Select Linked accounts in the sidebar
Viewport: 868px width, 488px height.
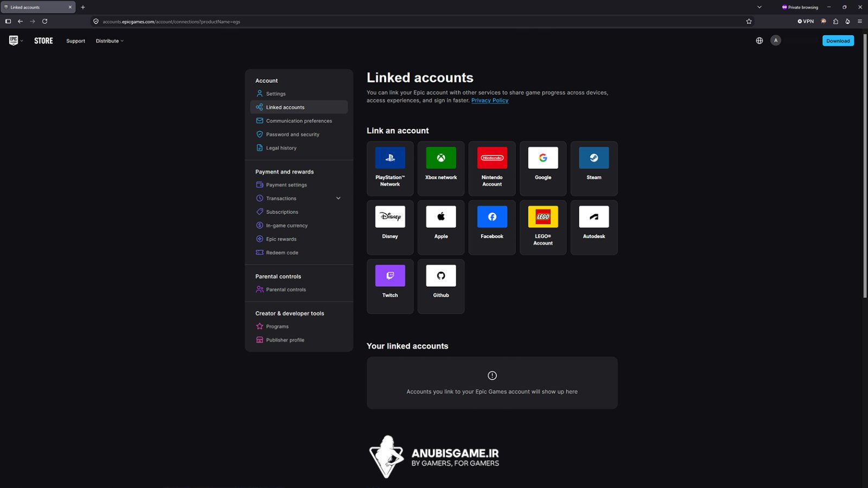click(299, 107)
